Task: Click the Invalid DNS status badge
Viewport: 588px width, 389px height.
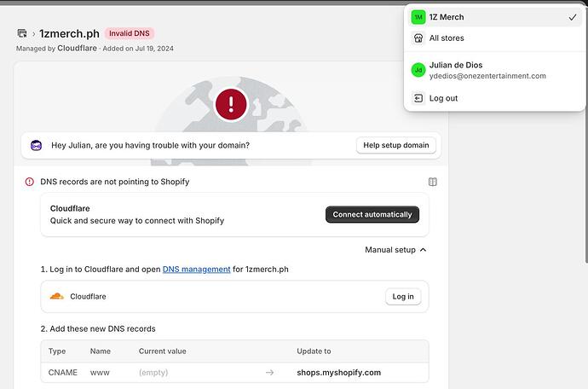Action: pos(130,33)
